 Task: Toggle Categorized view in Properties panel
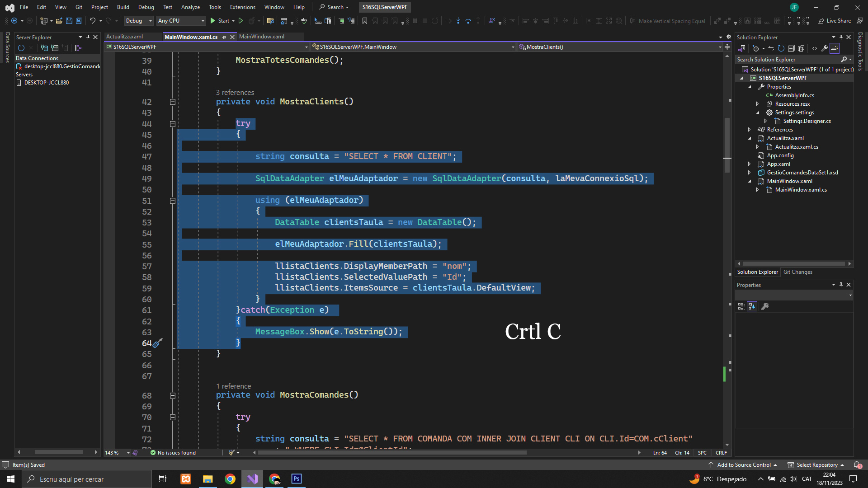741,306
